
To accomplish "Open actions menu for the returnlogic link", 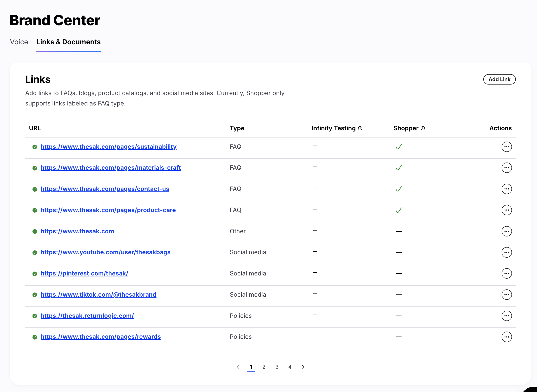I will point(507,316).
